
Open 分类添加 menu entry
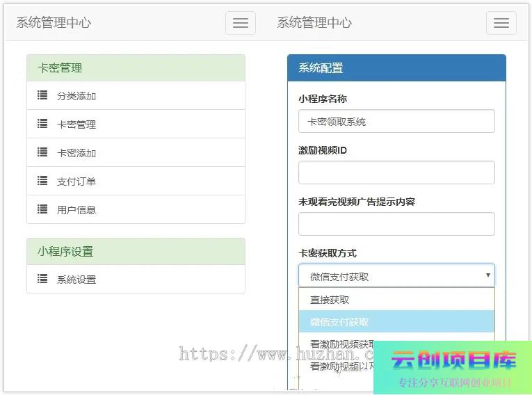pyautogui.click(x=76, y=96)
